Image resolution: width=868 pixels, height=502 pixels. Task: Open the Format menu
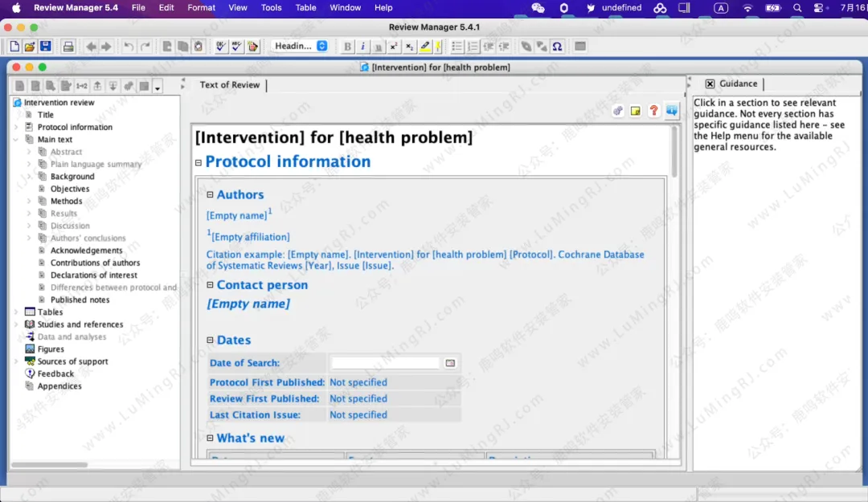[201, 7]
